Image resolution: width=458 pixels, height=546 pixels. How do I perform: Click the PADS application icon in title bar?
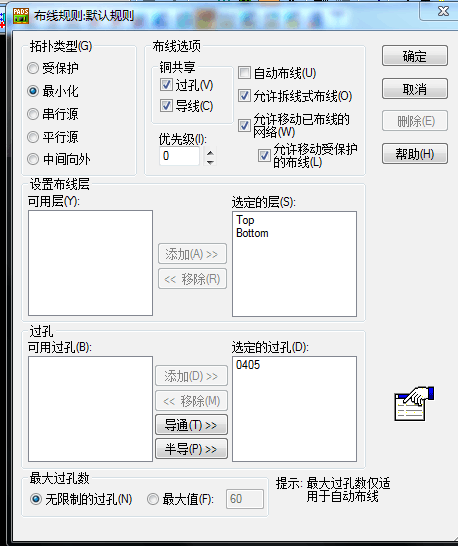(21, 16)
